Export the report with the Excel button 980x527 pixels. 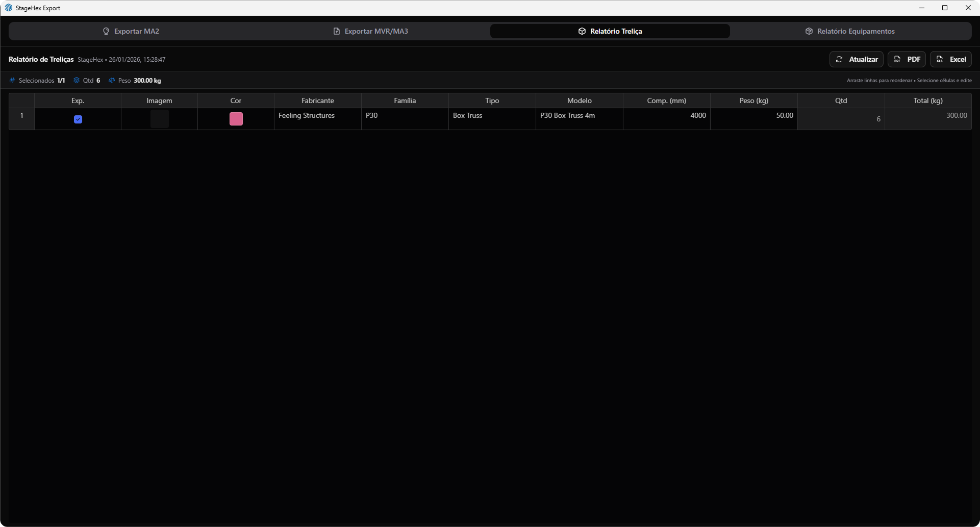click(951, 59)
